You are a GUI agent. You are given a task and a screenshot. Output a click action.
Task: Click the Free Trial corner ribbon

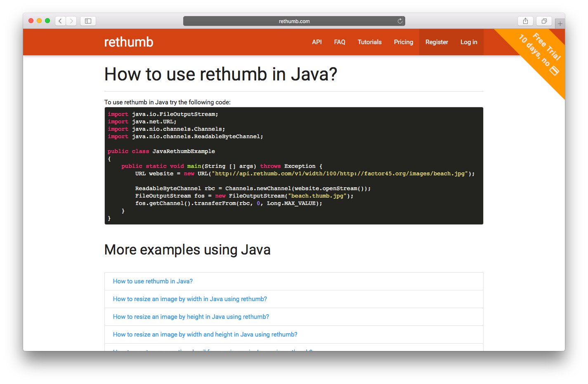(541, 54)
